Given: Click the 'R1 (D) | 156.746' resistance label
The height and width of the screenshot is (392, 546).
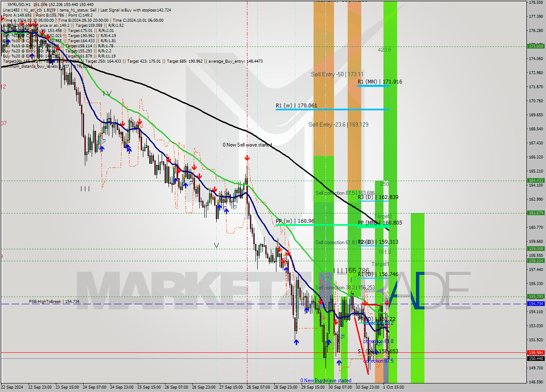Looking at the screenshot, I should pos(378,274).
